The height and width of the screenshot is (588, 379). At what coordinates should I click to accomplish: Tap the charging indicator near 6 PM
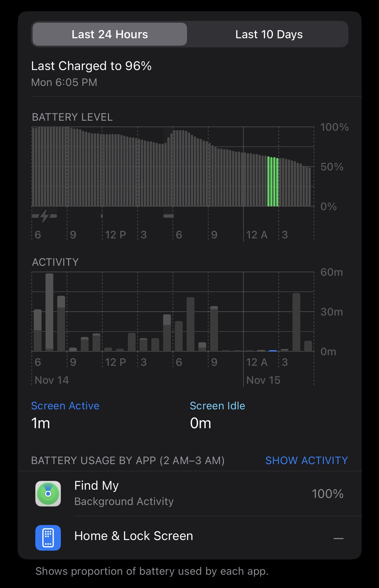pyautogui.click(x=168, y=216)
